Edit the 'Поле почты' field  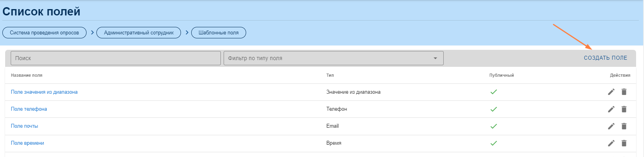(x=611, y=126)
